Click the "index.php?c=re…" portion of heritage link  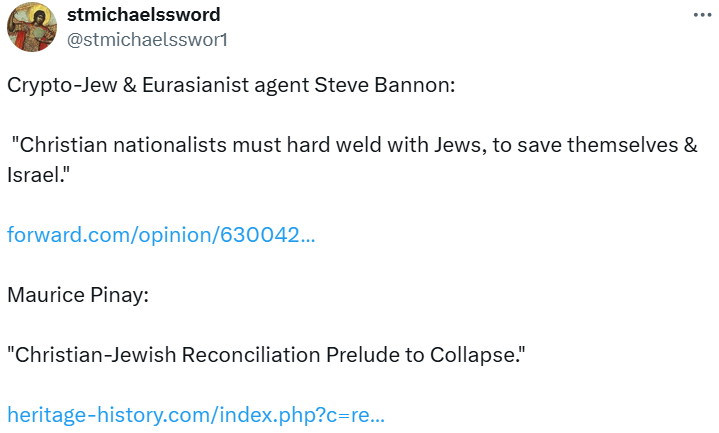coord(310,413)
